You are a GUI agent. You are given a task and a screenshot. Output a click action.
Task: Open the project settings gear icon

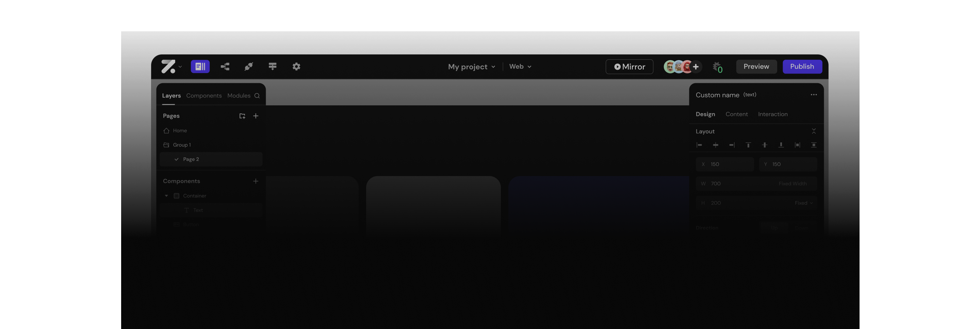pyautogui.click(x=296, y=67)
